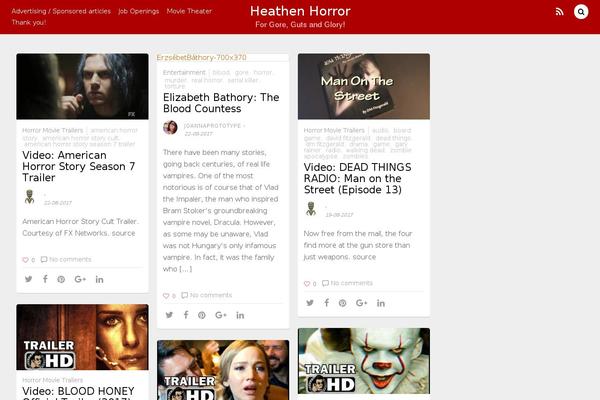600x400 pixels.
Task: Click 'source' link in American Horror Story excerpt
Action: click(123, 233)
